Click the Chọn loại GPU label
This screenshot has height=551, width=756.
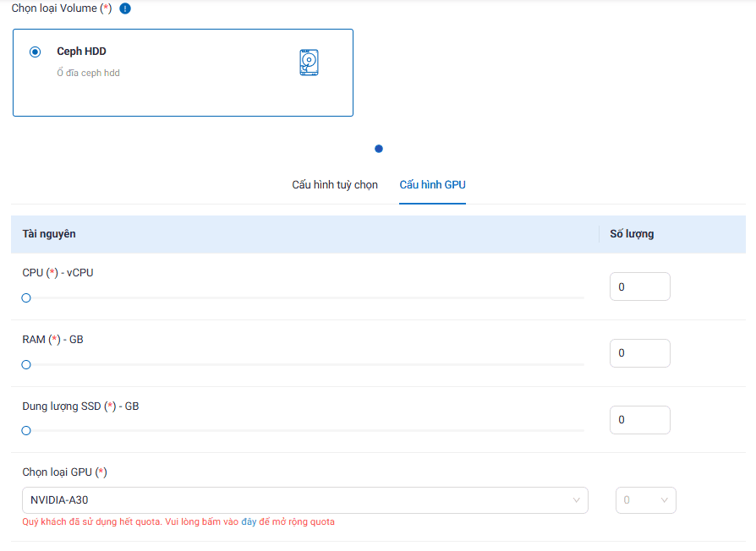(x=64, y=472)
